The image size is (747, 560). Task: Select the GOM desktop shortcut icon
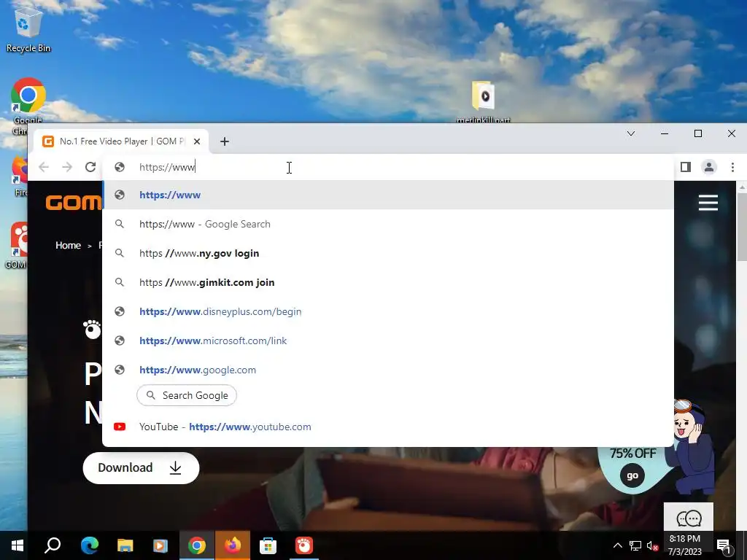[18, 245]
